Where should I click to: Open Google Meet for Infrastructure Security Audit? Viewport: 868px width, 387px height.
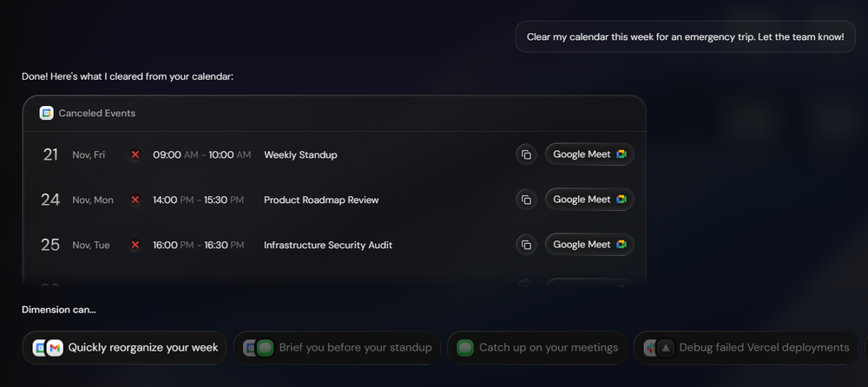coord(589,245)
